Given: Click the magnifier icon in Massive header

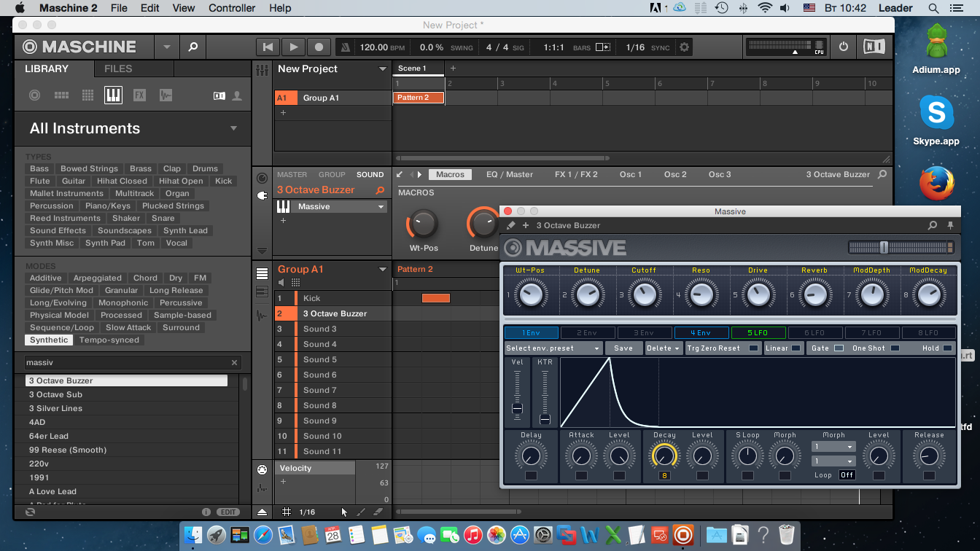Looking at the screenshot, I should (932, 226).
